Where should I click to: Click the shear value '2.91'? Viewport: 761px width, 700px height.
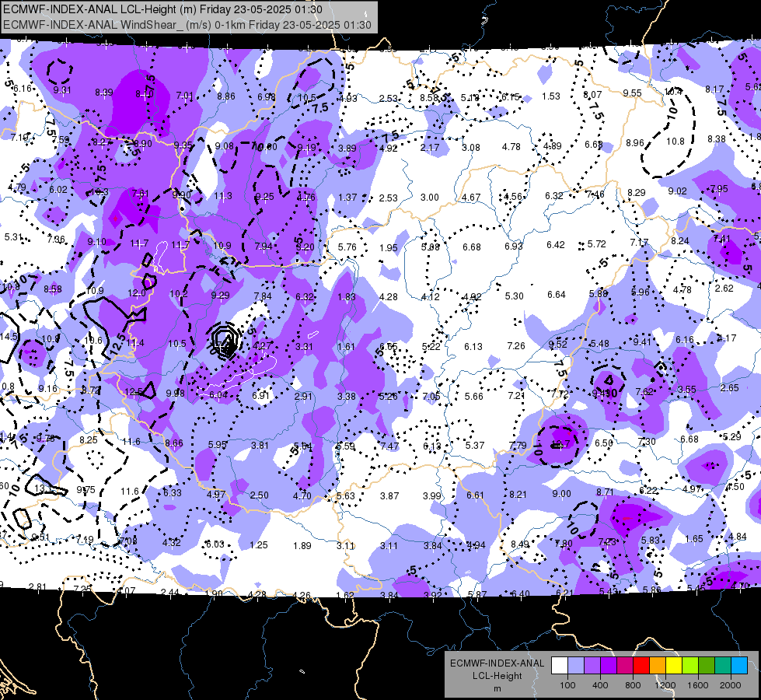pos(303,397)
